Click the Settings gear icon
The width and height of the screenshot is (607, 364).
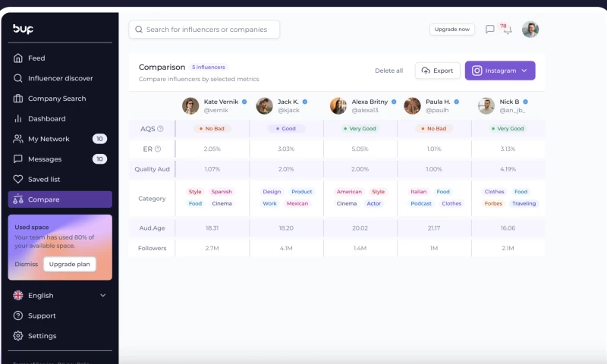point(17,336)
